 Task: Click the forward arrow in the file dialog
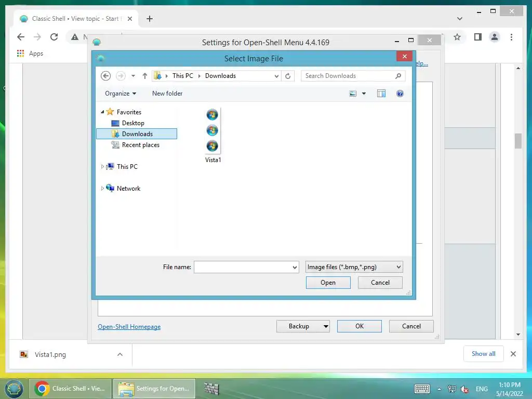pos(121,76)
